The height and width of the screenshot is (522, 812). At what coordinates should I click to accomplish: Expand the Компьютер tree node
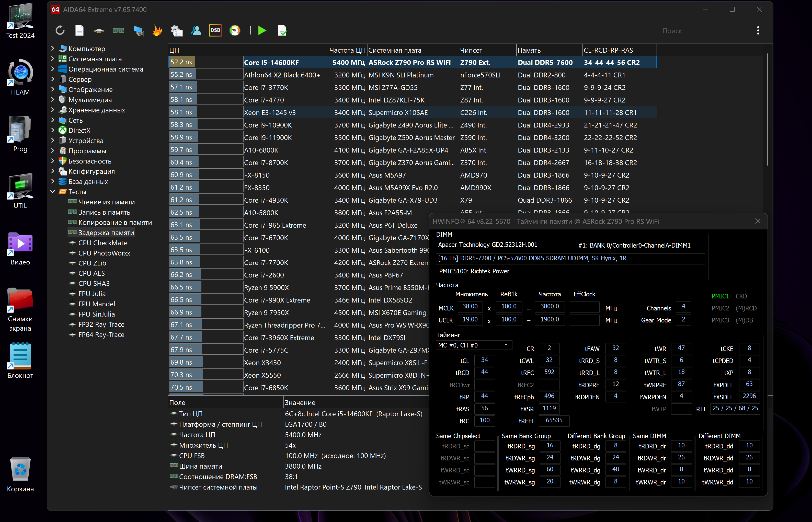pos(53,49)
